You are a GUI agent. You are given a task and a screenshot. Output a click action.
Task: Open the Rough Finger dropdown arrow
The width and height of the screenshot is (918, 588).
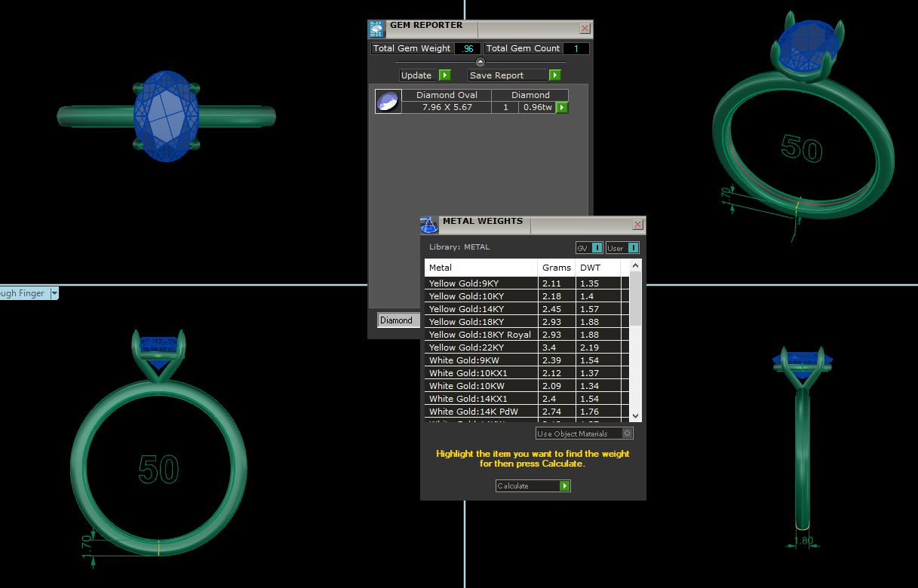click(54, 293)
